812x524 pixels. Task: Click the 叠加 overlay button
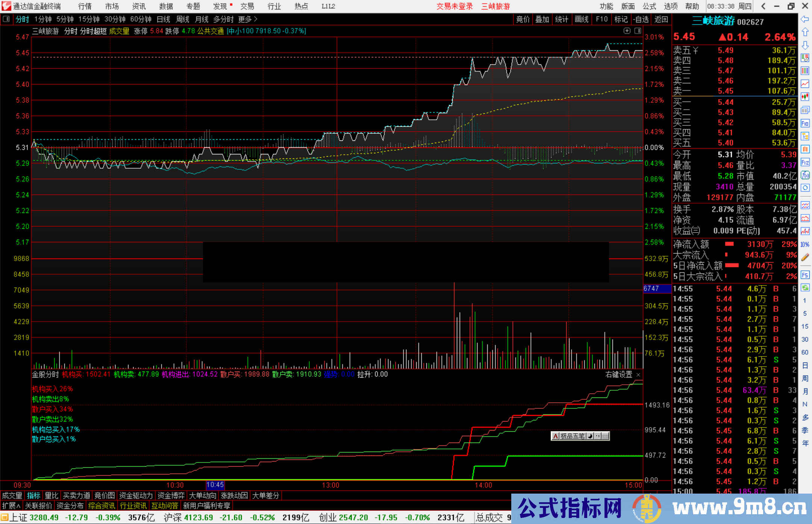click(x=542, y=19)
